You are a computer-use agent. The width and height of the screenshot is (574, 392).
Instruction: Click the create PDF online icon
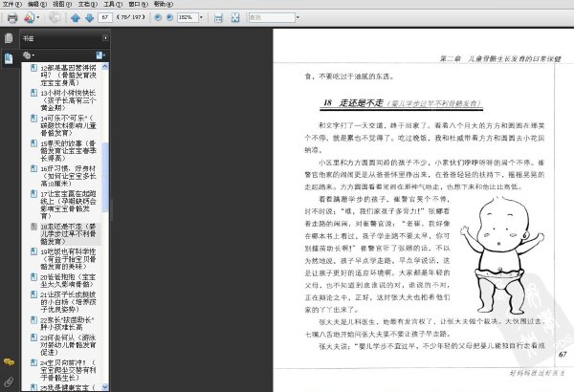coord(30,17)
